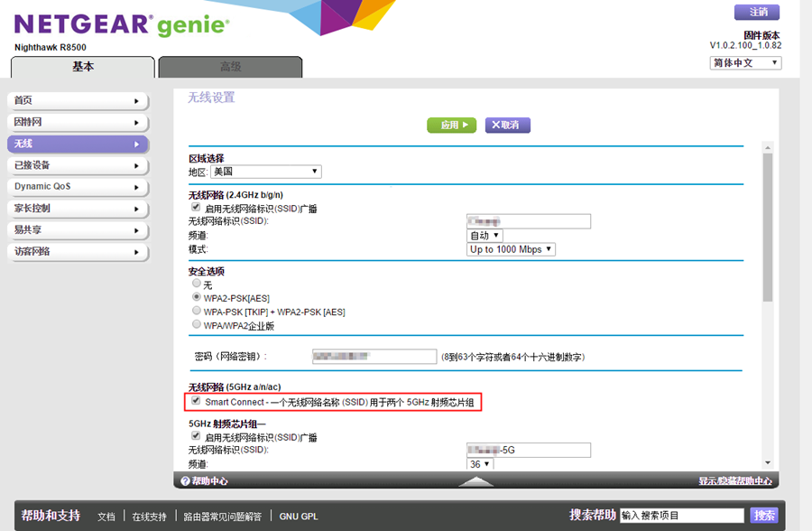Viewport: 812px width, 531px height.
Task: Click the arrow icon beside 首页
Action: [136, 101]
